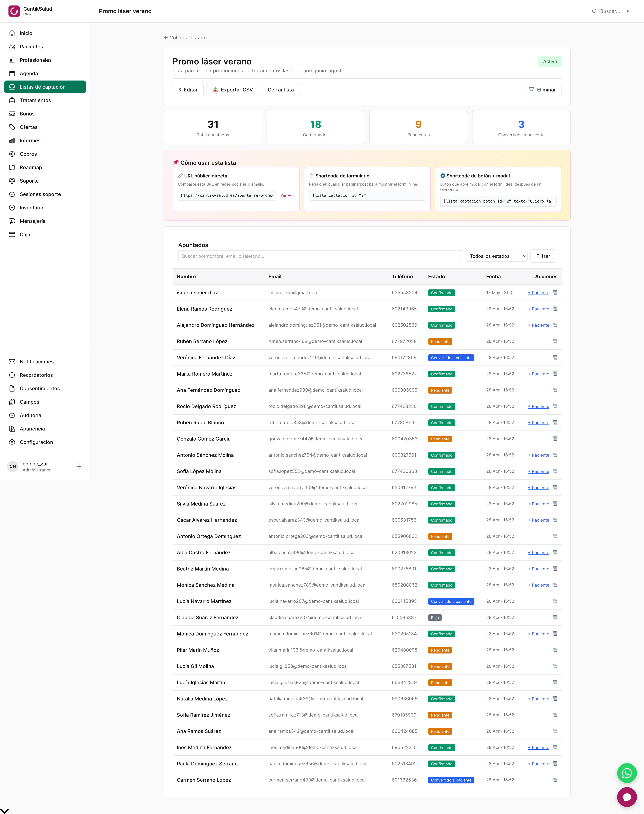
Task: Click + Paciente for Sofía López Molina
Action: click(538, 471)
